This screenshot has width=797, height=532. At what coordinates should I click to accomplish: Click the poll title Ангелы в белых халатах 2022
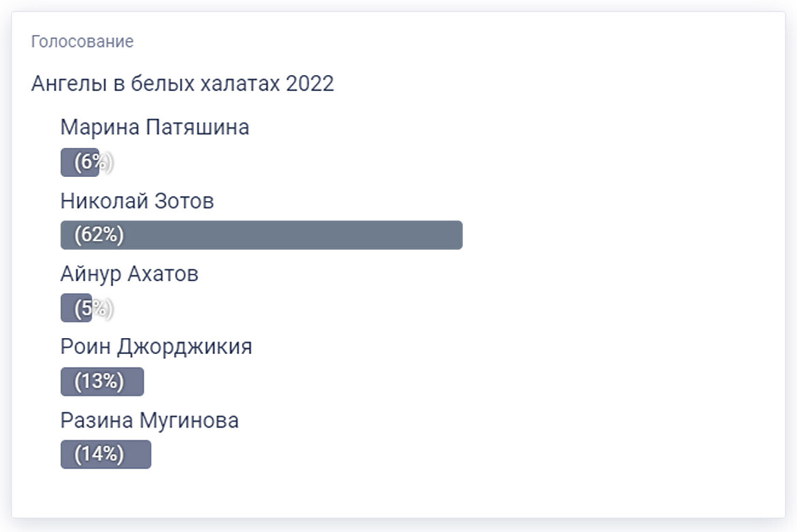(183, 84)
